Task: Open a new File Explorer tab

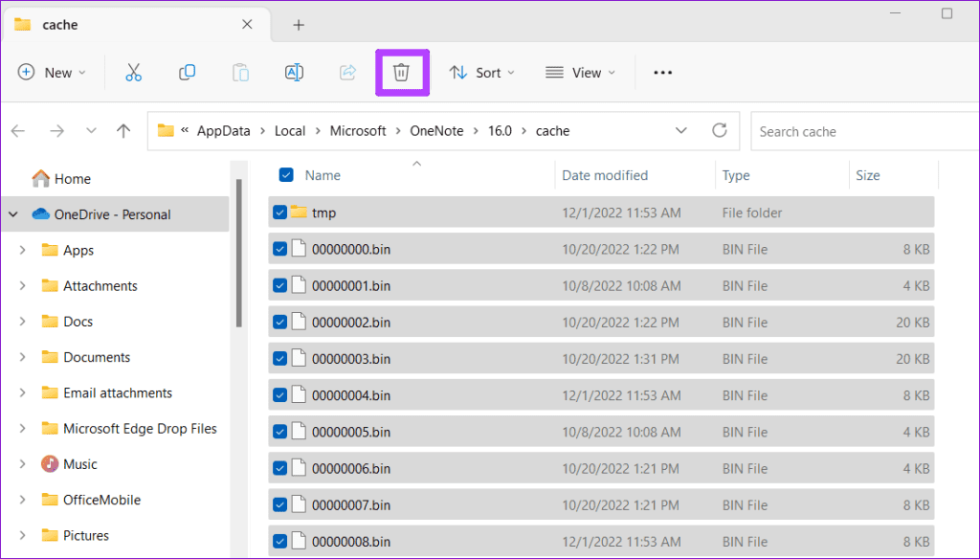Action: point(298,24)
